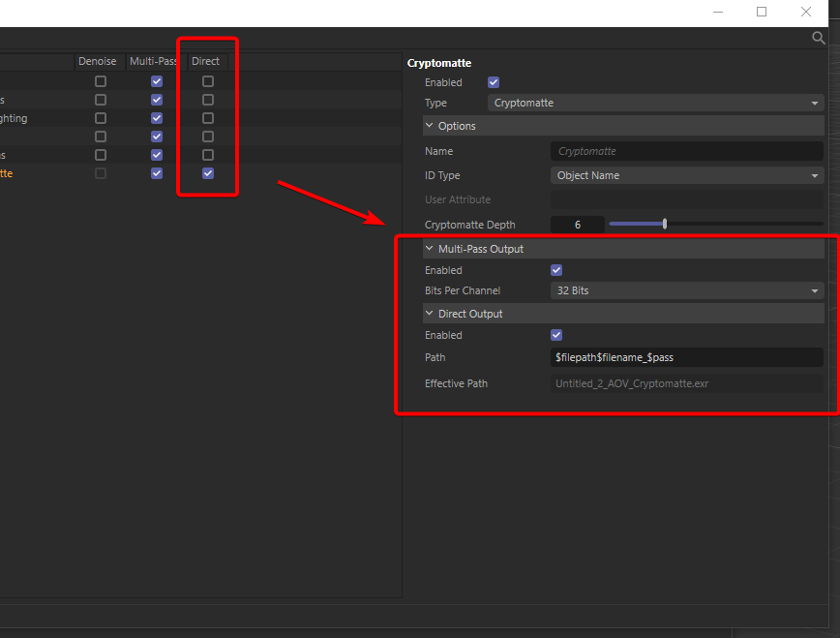This screenshot has height=638, width=840.
Task: Uncheck Multi-Pass Output Enabled checkbox
Action: coord(556,270)
